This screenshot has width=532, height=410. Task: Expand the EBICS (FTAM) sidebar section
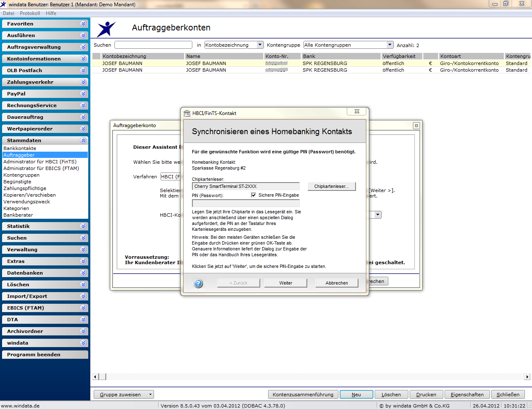pos(45,308)
